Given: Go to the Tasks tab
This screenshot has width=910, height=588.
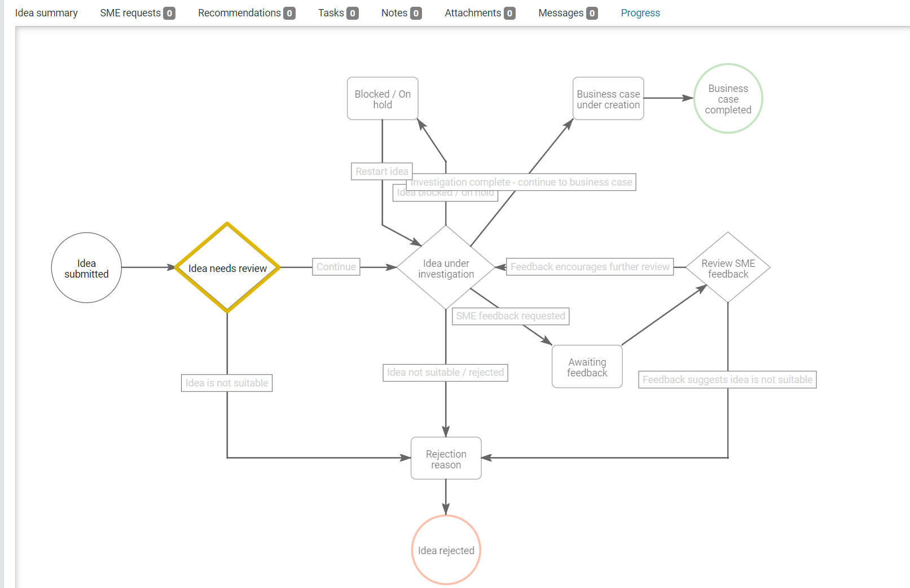Looking at the screenshot, I should pos(337,13).
